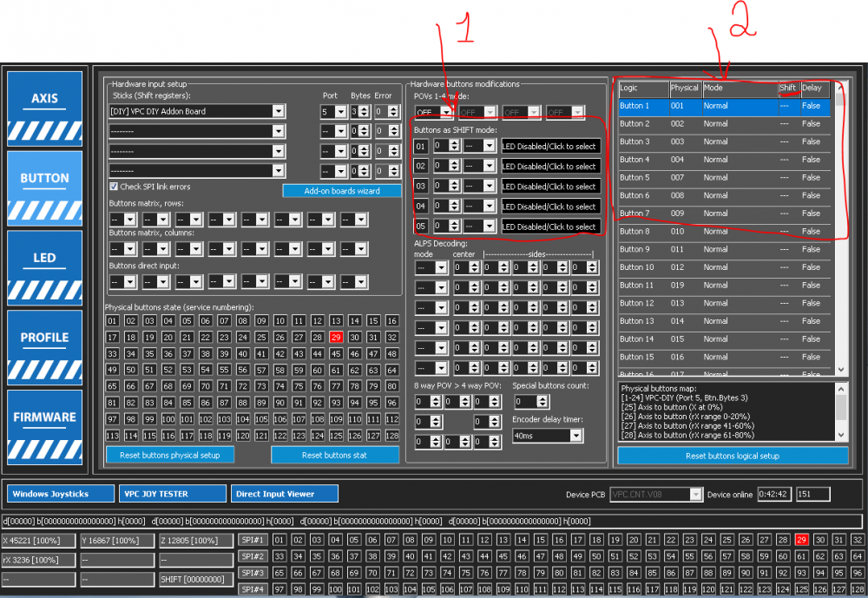Select the Button 11 row
868x598 pixels.
pos(724,286)
